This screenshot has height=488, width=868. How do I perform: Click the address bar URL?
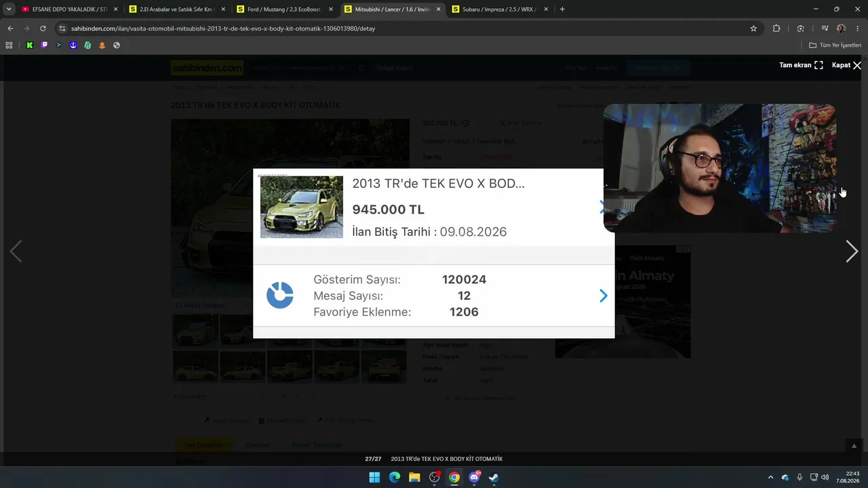(x=223, y=28)
